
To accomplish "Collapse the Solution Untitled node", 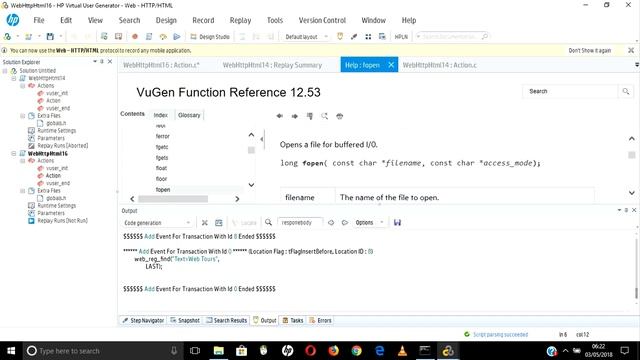I will tap(5, 71).
